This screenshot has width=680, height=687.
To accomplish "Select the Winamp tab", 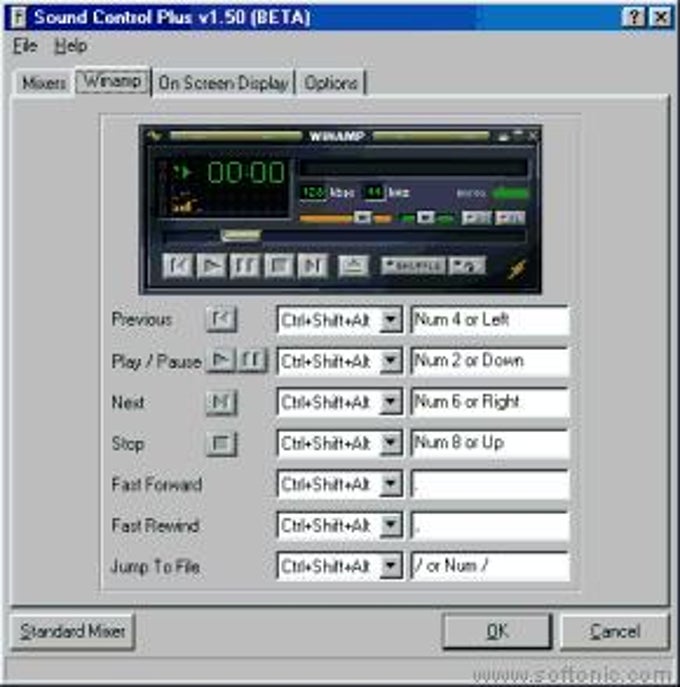I will [113, 81].
